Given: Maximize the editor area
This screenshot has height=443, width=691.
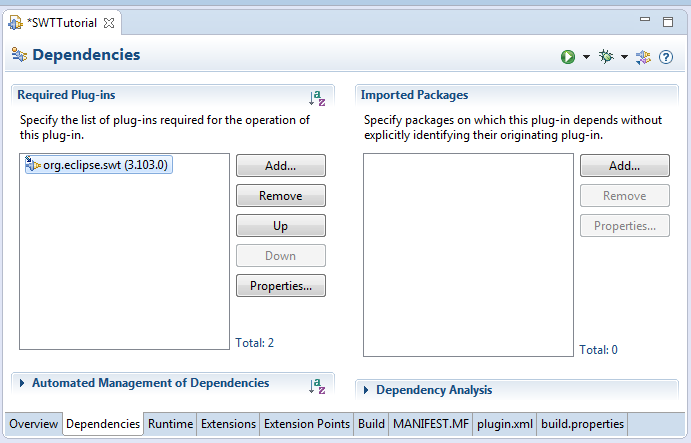Looking at the screenshot, I should coord(668,22).
